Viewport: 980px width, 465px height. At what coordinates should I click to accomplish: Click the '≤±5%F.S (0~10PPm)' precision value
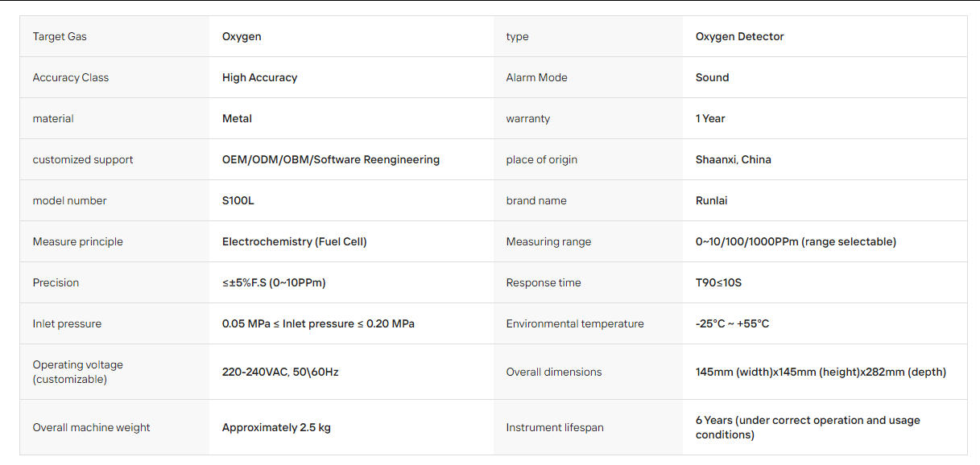pyautogui.click(x=274, y=282)
